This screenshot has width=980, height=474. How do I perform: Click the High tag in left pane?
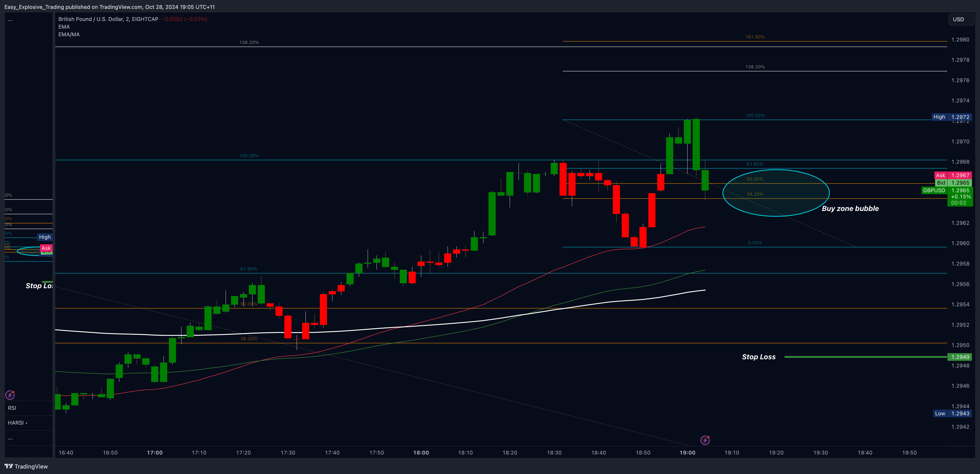44,237
